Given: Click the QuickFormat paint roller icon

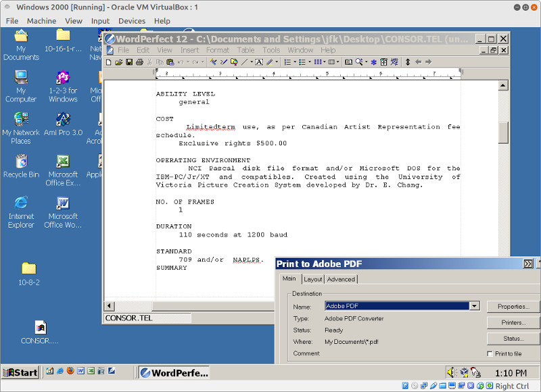Looking at the screenshot, I should tap(213, 62).
